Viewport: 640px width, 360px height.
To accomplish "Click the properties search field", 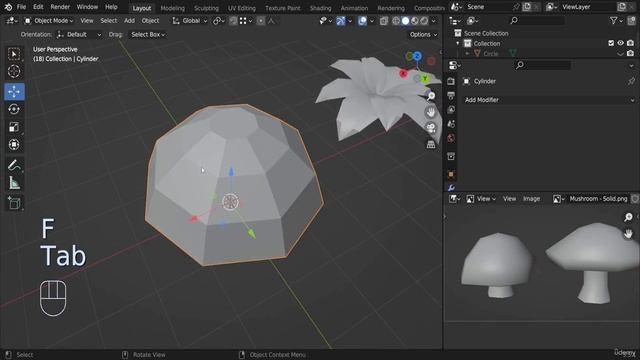I will click(x=543, y=65).
